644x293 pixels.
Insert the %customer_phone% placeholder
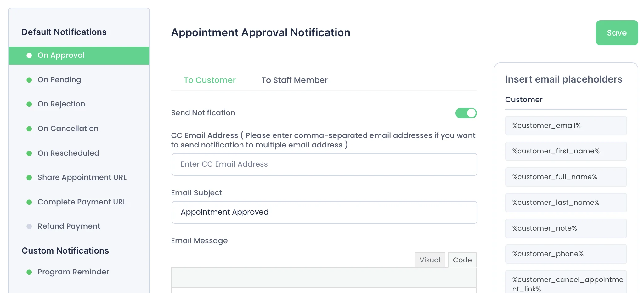pyautogui.click(x=566, y=254)
